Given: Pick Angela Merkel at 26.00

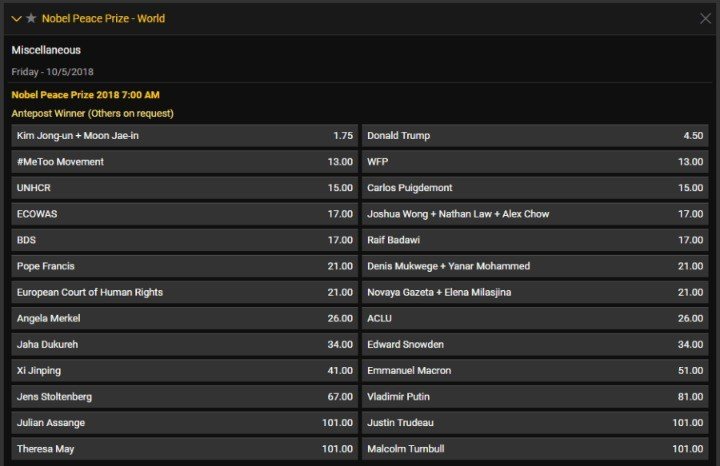Looking at the screenshot, I should pos(185,319).
